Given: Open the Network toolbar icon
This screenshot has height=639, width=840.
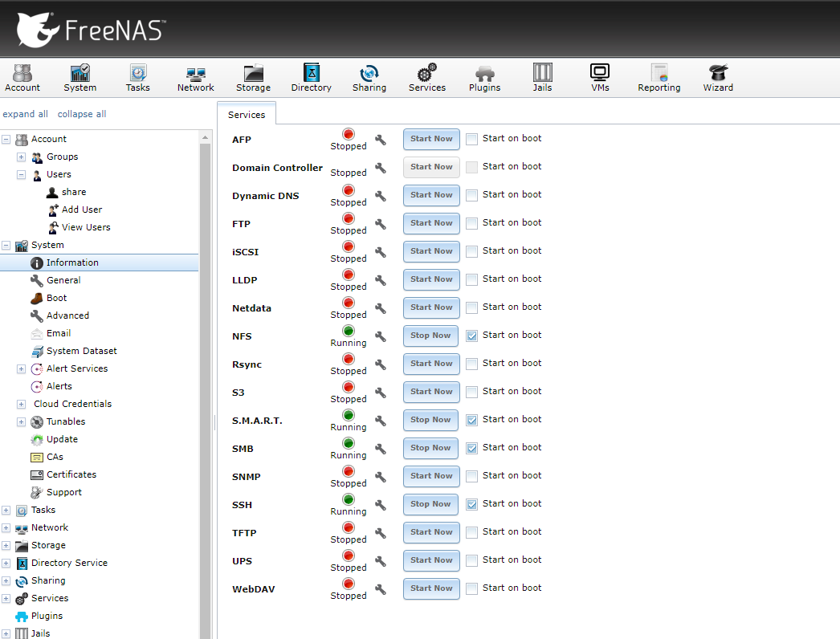Looking at the screenshot, I should click(x=195, y=78).
